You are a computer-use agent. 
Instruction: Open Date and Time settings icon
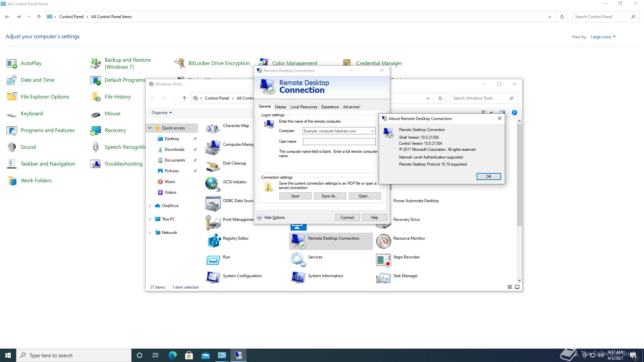pyautogui.click(x=12, y=80)
